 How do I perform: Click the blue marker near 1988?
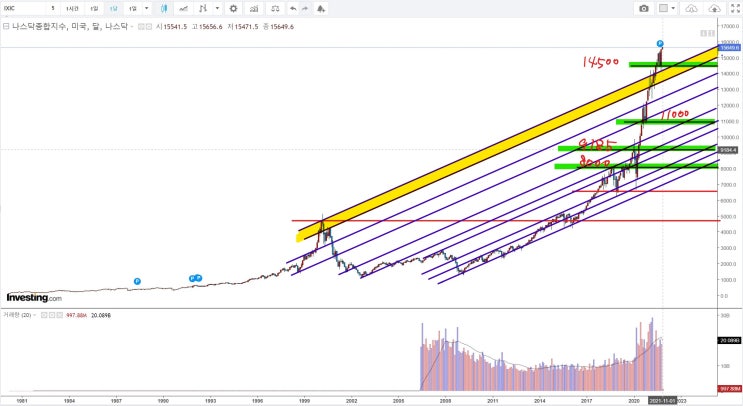click(x=137, y=281)
